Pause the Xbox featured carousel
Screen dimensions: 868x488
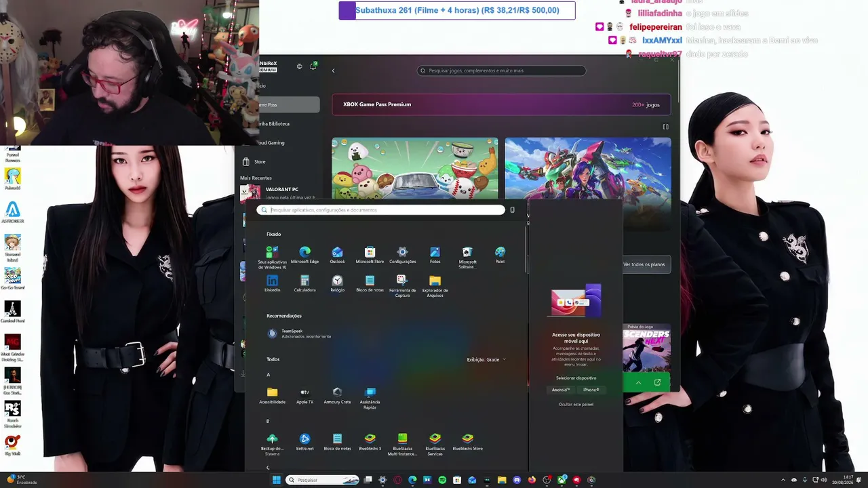click(665, 127)
